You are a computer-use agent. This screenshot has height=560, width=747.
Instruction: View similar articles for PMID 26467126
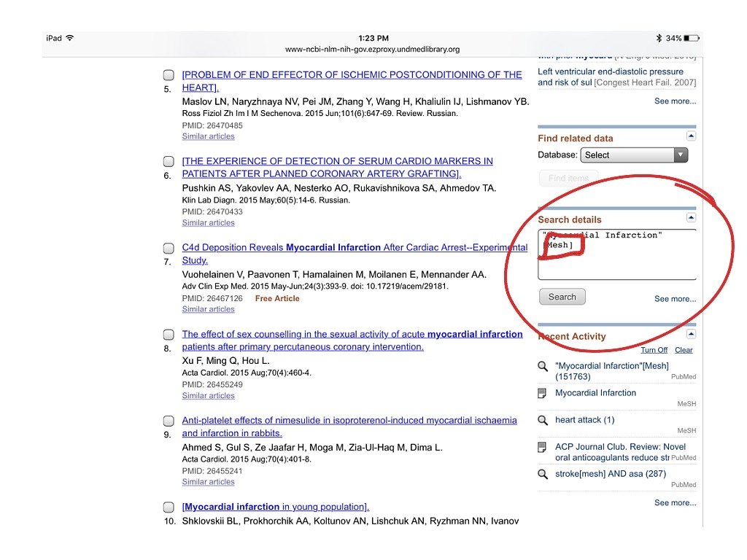(x=208, y=309)
